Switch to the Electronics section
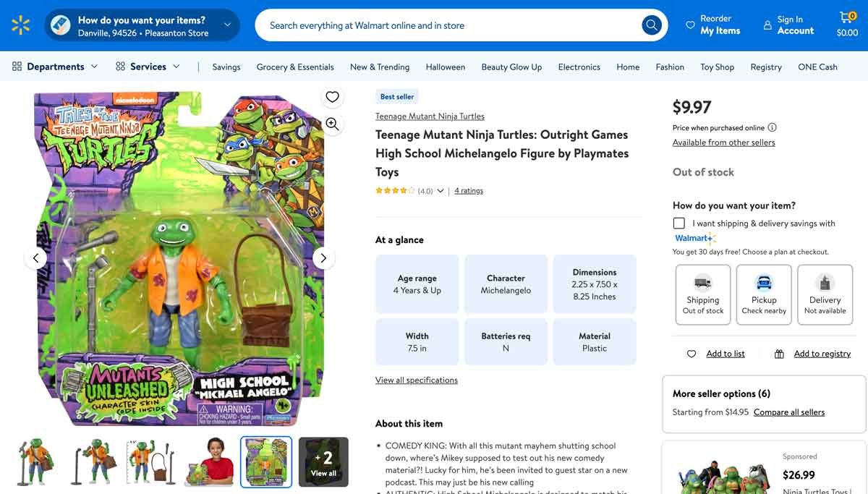 point(579,67)
